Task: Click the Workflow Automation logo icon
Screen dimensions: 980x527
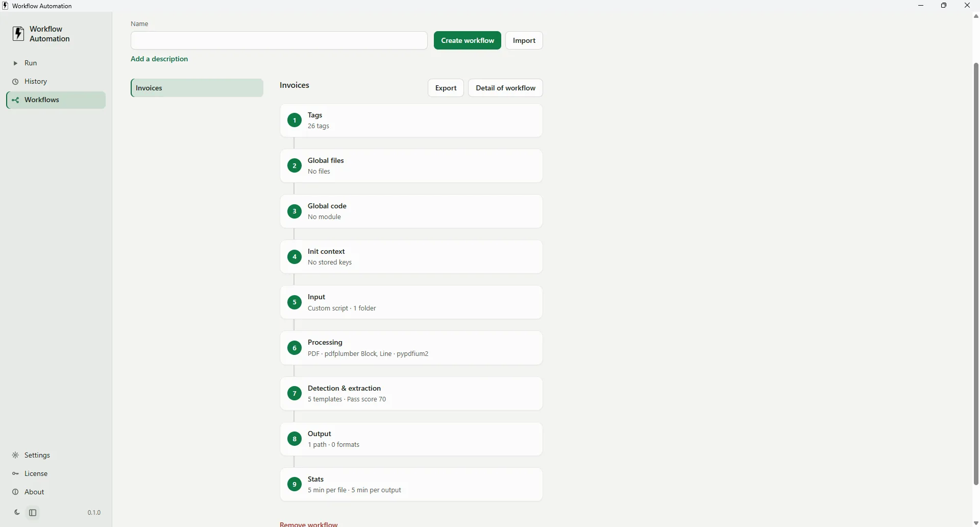Action: (x=18, y=34)
